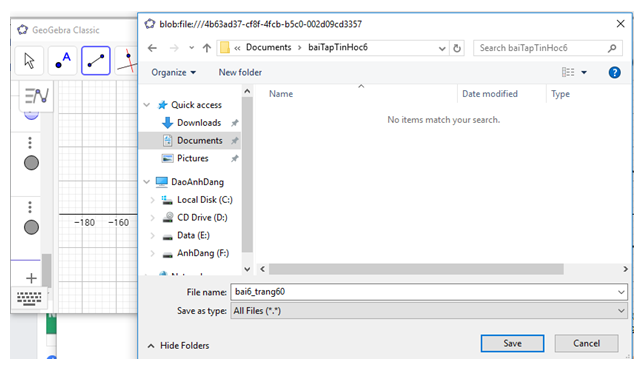Click the navigation pane vertical scrollbar thumb
Image resolution: width=639 pixels, height=392 pixels.
coord(247,175)
